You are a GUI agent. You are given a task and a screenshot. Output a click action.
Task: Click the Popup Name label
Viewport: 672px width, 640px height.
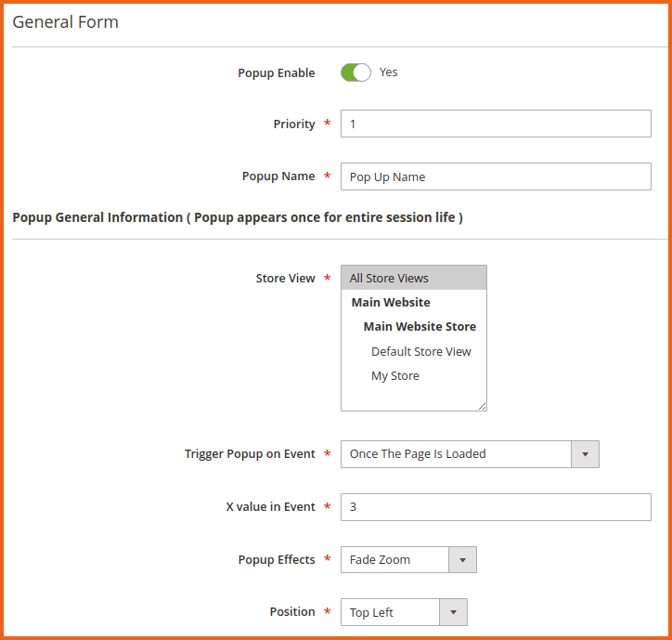point(278,176)
